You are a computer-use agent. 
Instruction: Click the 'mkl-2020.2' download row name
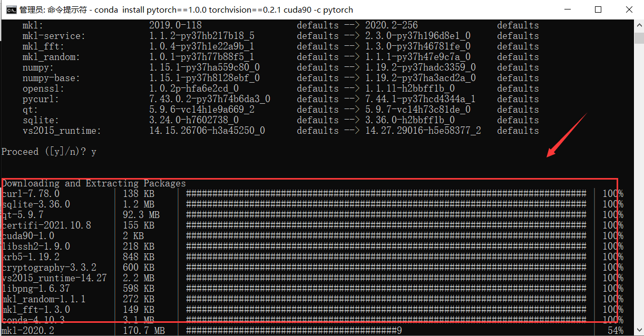[28, 331]
